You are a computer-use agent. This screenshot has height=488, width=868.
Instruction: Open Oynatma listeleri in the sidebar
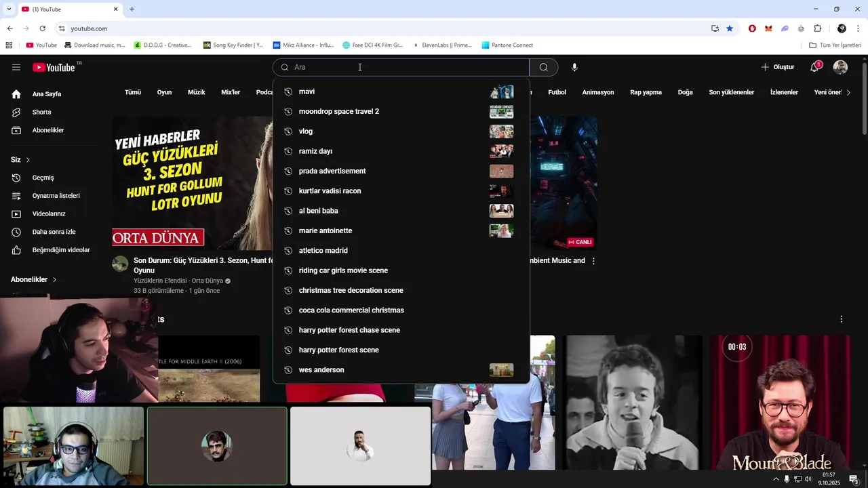pos(56,196)
